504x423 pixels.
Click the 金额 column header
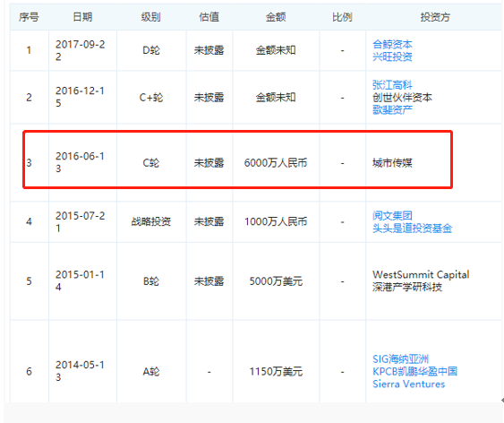click(x=276, y=17)
